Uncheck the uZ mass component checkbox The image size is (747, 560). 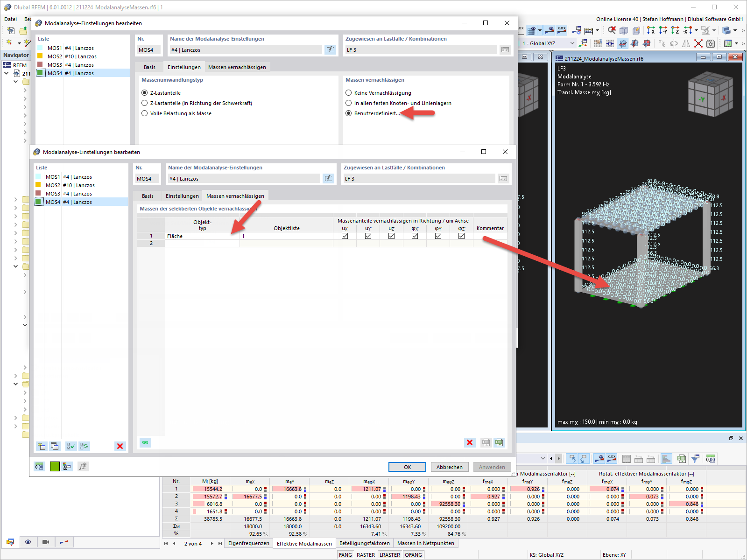click(x=391, y=236)
